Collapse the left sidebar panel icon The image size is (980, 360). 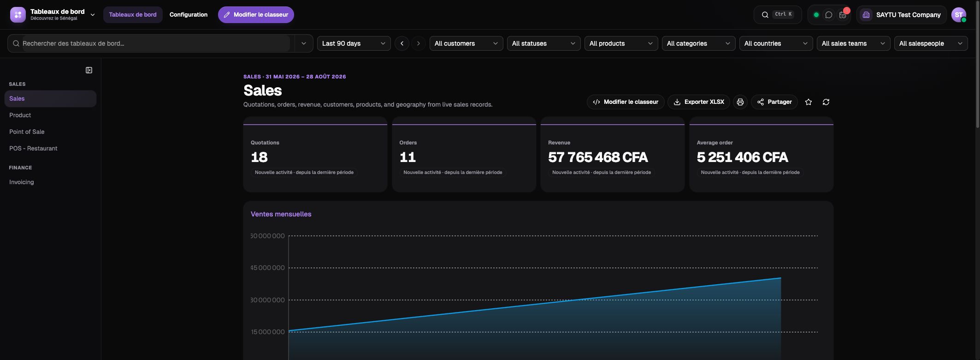(89, 70)
